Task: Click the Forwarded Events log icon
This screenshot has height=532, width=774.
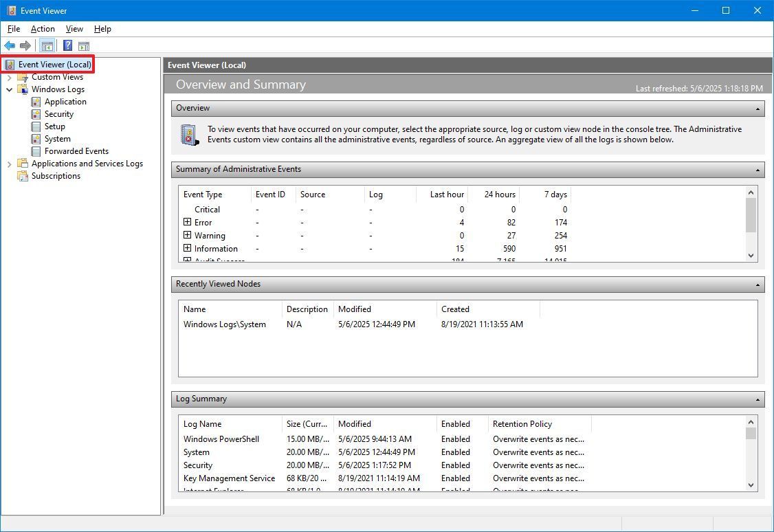Action: (36, 151)
